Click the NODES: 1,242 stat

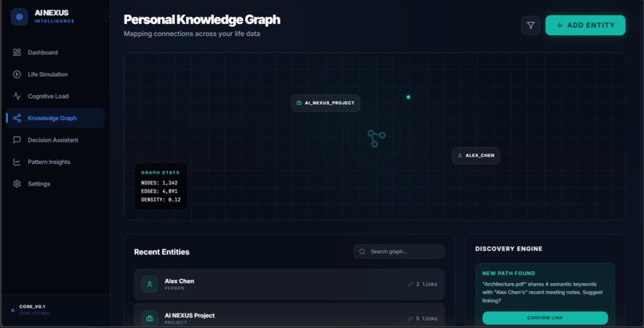tap(159, 183)
